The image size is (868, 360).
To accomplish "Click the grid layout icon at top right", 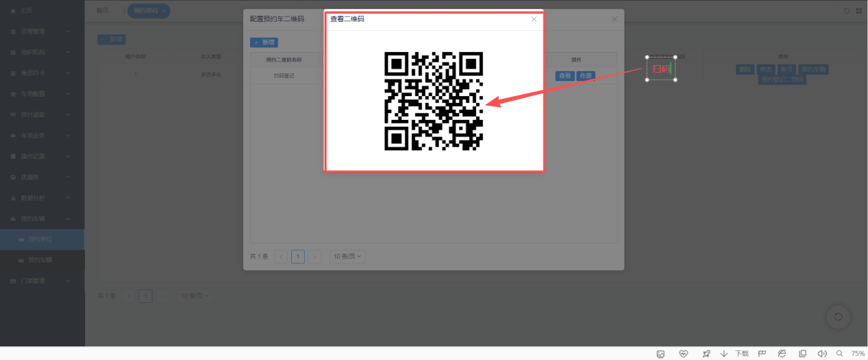I will click(x=858, y=11).
